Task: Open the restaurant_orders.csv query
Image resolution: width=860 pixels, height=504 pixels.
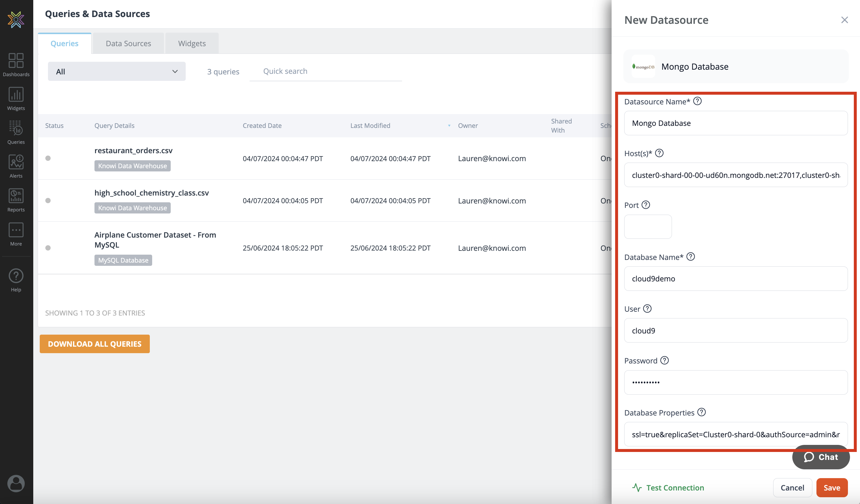Action: coord(133,150)
